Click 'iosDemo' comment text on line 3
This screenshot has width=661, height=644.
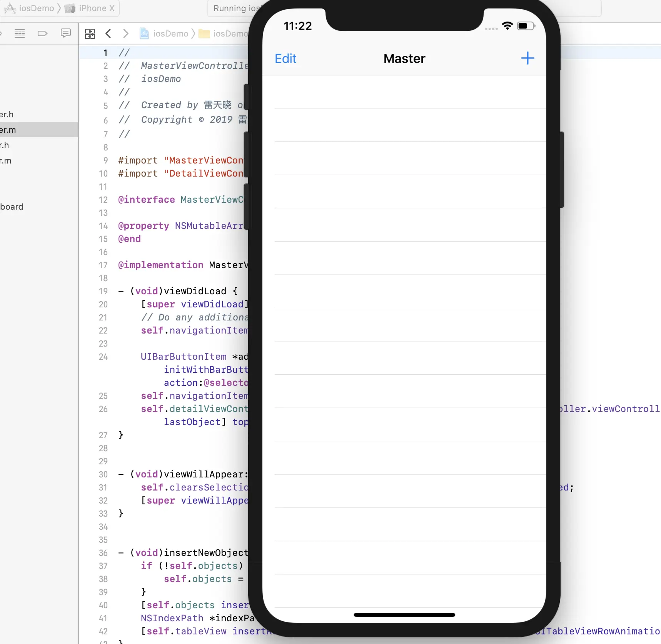(161, 79)
